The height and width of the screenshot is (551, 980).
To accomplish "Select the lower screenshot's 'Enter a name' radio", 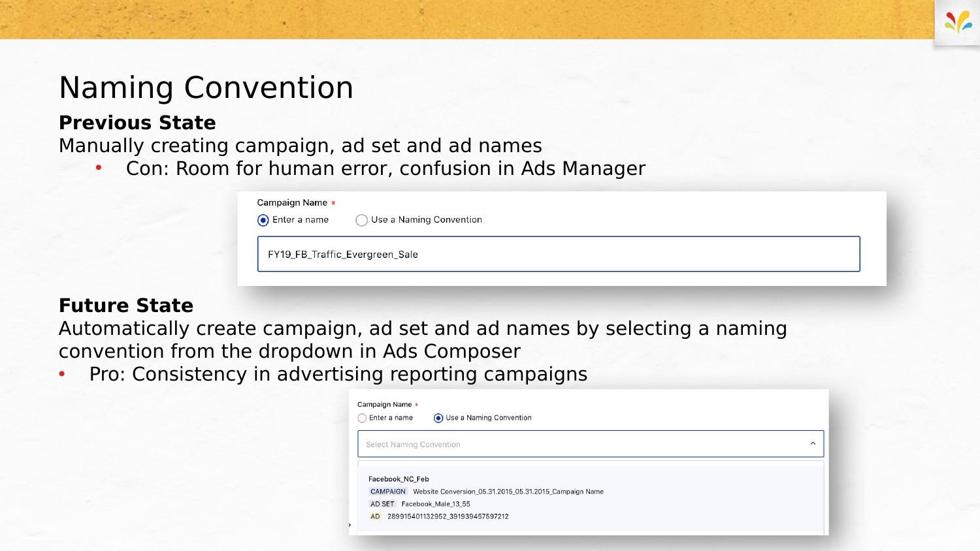I will pos(362,418).
